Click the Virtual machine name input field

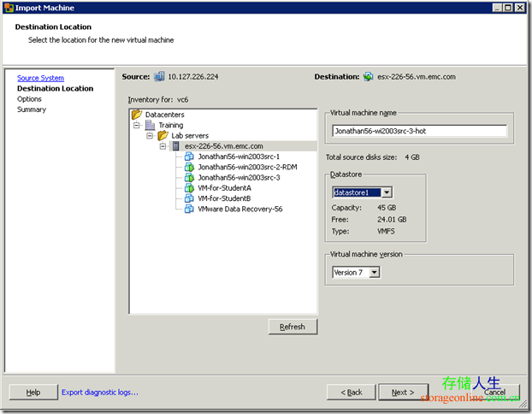(420, 131)
